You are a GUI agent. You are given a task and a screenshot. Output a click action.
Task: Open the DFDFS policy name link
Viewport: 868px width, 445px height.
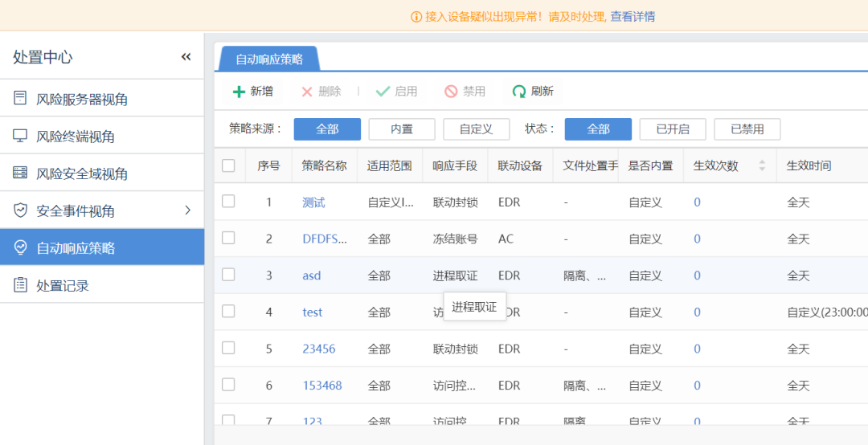tap(325, 239)
